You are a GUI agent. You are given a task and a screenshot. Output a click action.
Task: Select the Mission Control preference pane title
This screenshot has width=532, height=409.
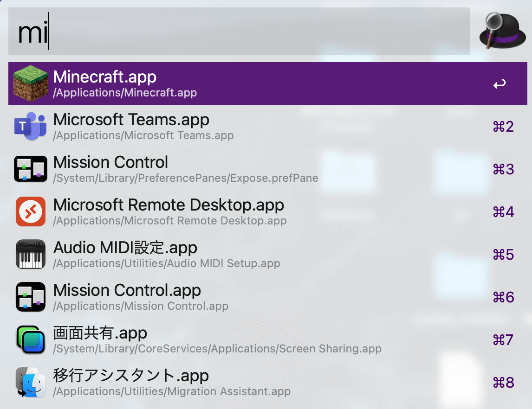click(110, 162)
